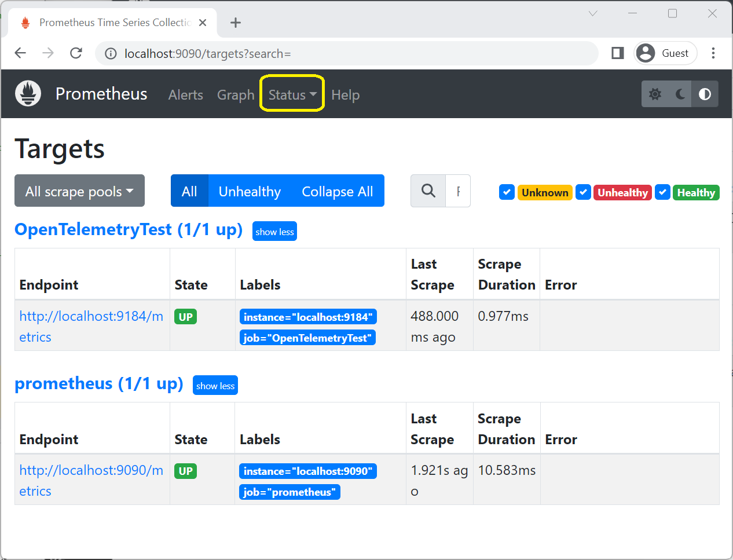Viewport: 733px width, 560px height.
Task: Uncheck the Unhealthy state filter
Action: coord(583,192)
